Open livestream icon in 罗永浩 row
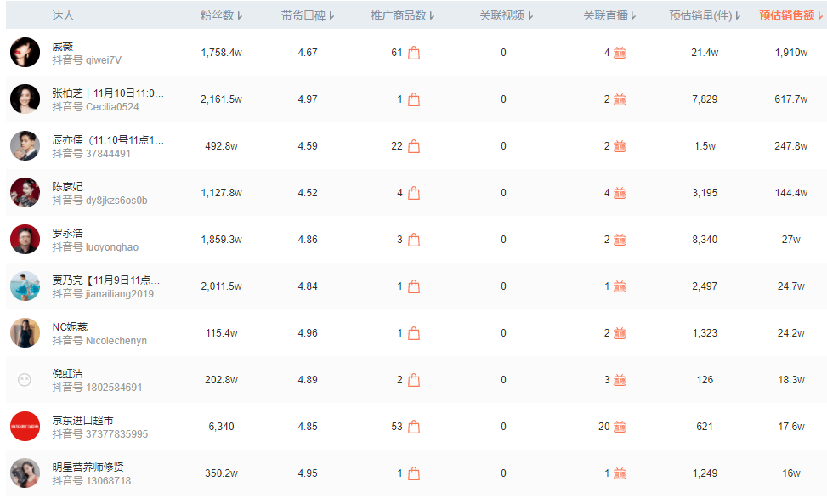The width and height of the screenshot is (827, 504). coord(620,240)
